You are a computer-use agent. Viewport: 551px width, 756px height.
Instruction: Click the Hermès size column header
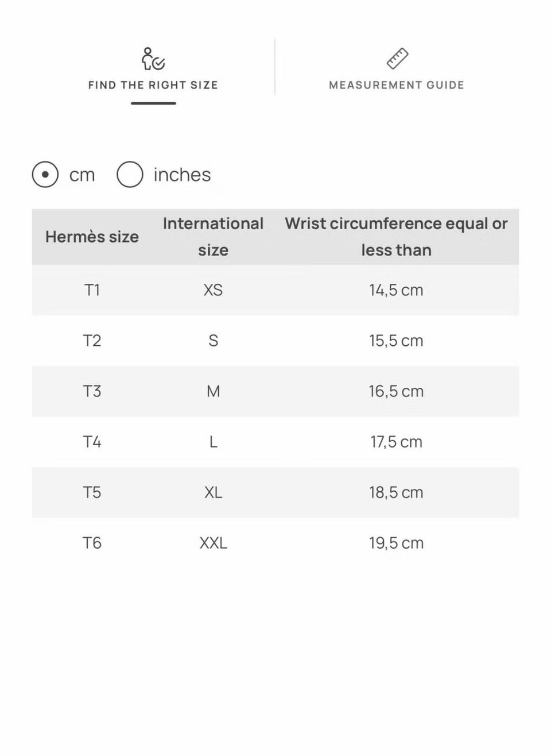click(92, 237)
